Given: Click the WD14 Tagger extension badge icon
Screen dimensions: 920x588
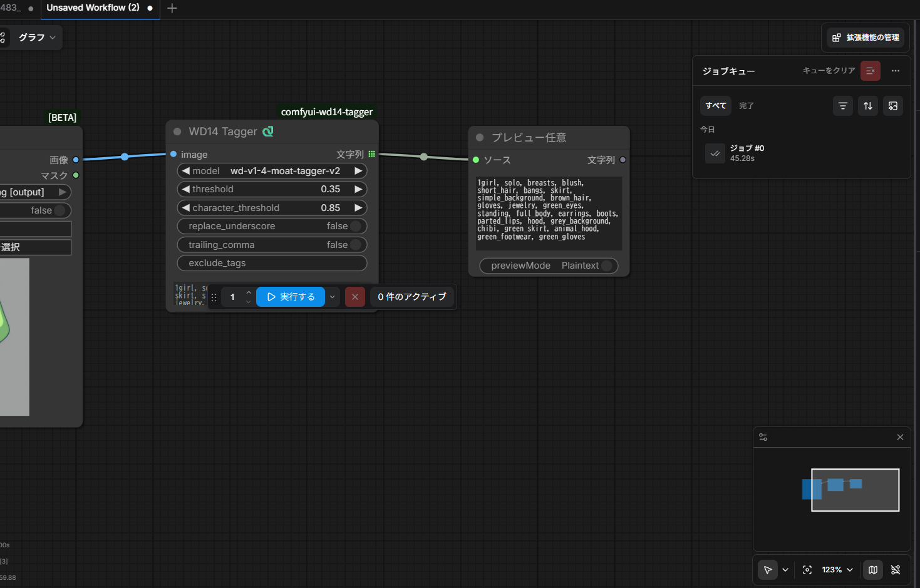Looking at the screenshot, I should coord(268,132).
